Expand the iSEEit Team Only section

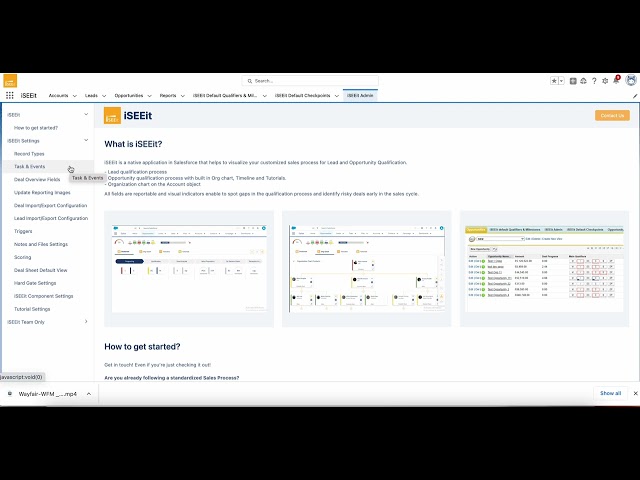click(x=86, y=322)
